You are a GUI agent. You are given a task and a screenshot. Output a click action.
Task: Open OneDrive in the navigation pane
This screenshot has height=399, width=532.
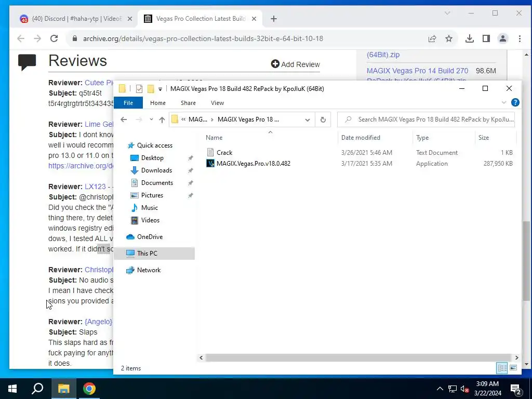(150, 237)
